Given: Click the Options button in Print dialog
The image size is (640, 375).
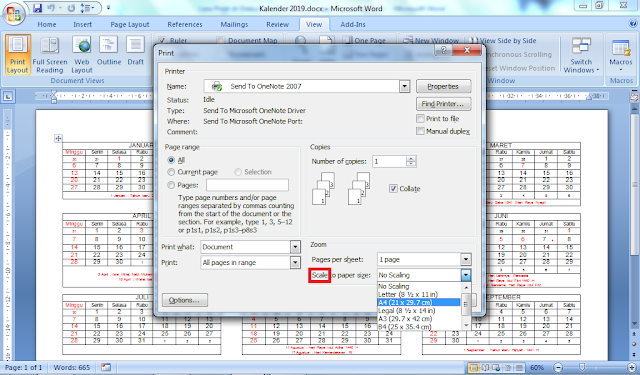Looking at the screenshot, I should [x=184, y=300].
